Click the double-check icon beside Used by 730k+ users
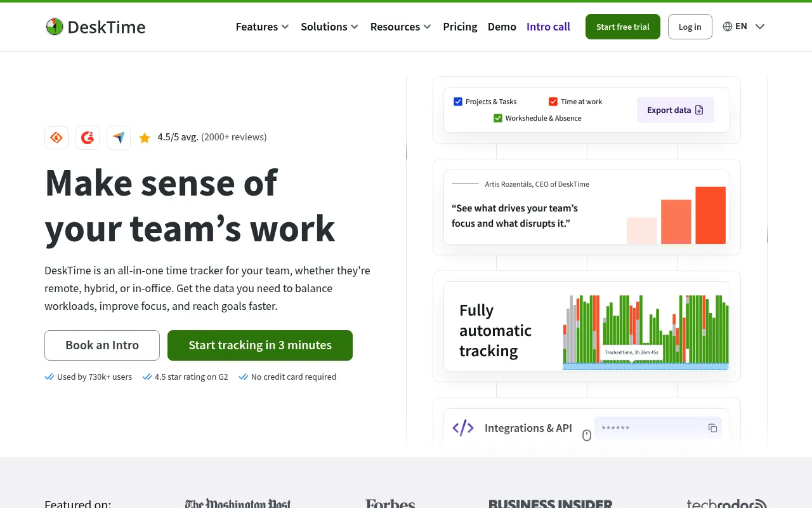This screenshot has width=812, height=508. [49, 377]
